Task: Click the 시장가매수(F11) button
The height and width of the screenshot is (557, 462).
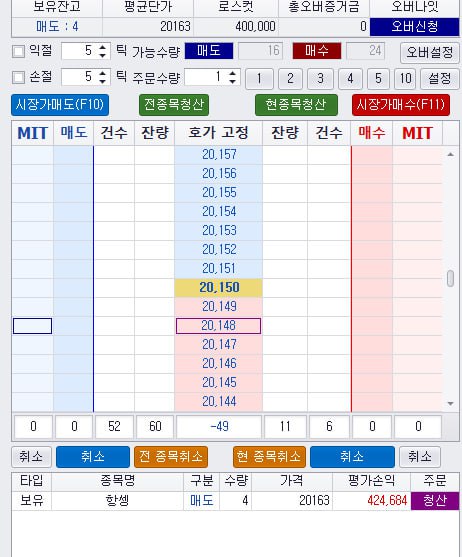Action: (x=401, y=105)
